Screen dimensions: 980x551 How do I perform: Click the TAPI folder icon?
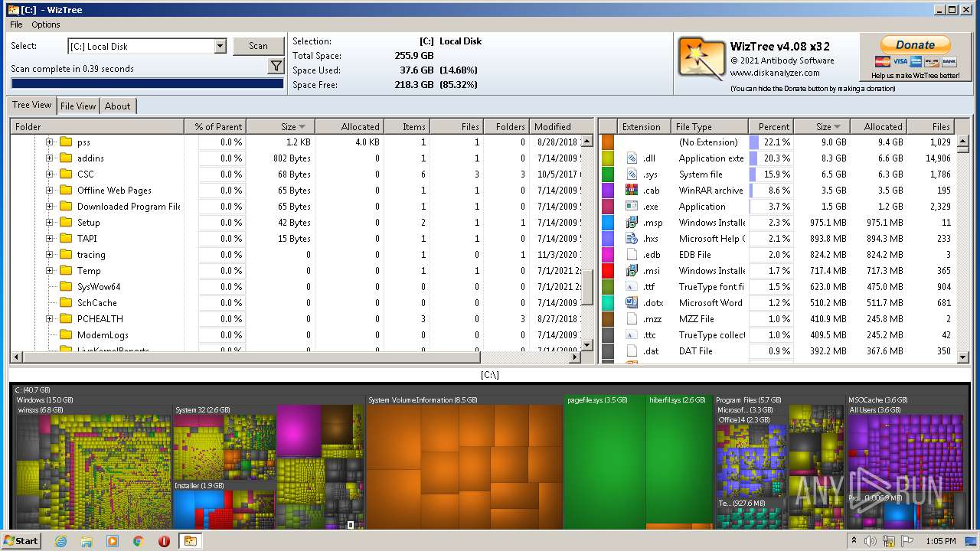[65, 238]
